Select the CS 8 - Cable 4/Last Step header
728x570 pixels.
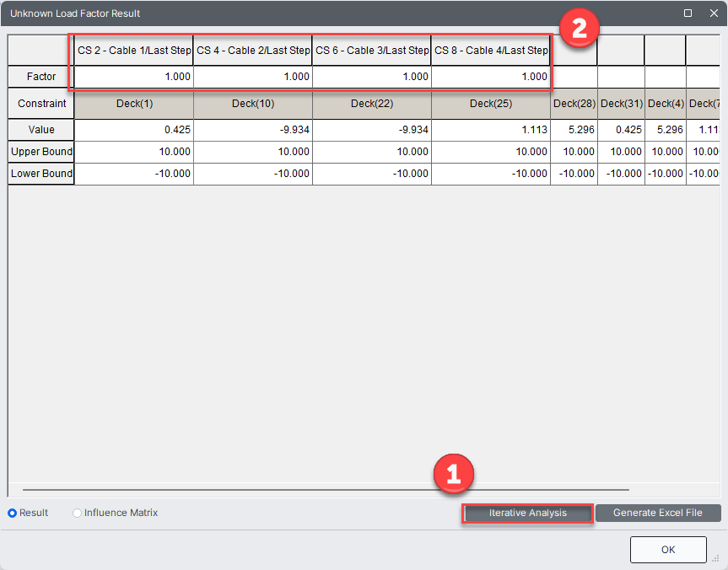491,51
